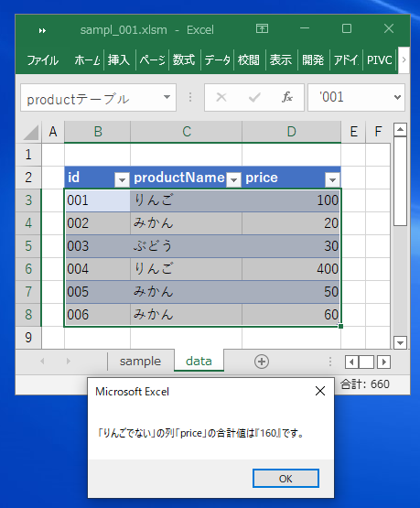Open the price column filter dropdown
The height and width of the screenshot is (508, 420).
tap(332, 179)
